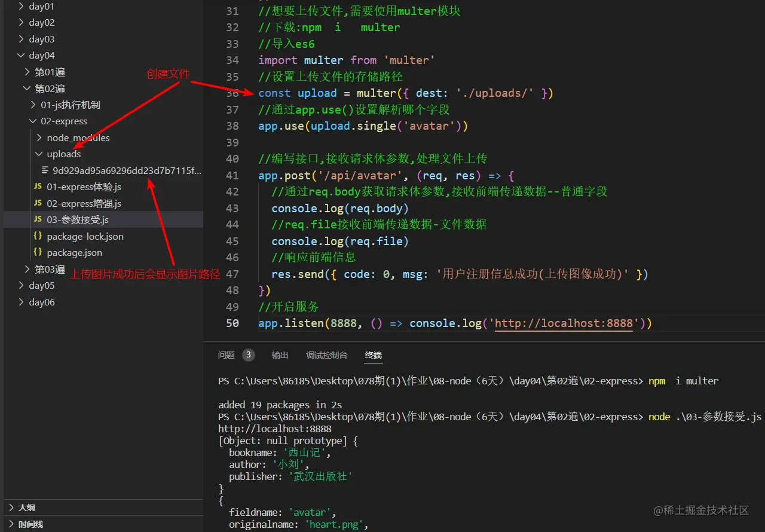Expand the 01-js执行机制 folder chevron
Screen dimensions: 765x532
pos(33,105)
